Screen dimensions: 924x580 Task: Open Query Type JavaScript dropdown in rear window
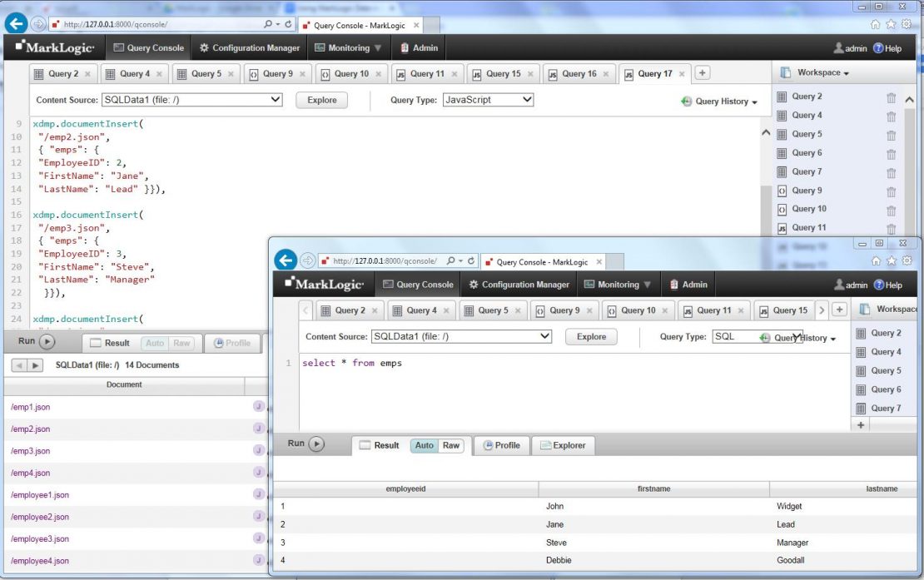(488, 100)
